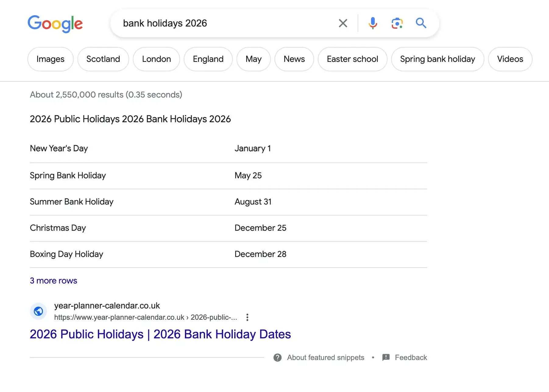Click the blue magnifying glass search icon
This screenshot has height=392, width=549.
point(421,23)
